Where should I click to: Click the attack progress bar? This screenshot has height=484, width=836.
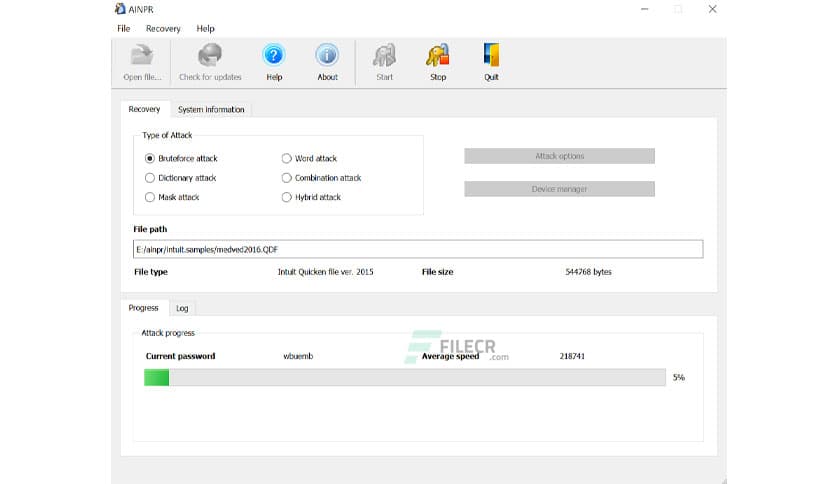pos(405,377)
